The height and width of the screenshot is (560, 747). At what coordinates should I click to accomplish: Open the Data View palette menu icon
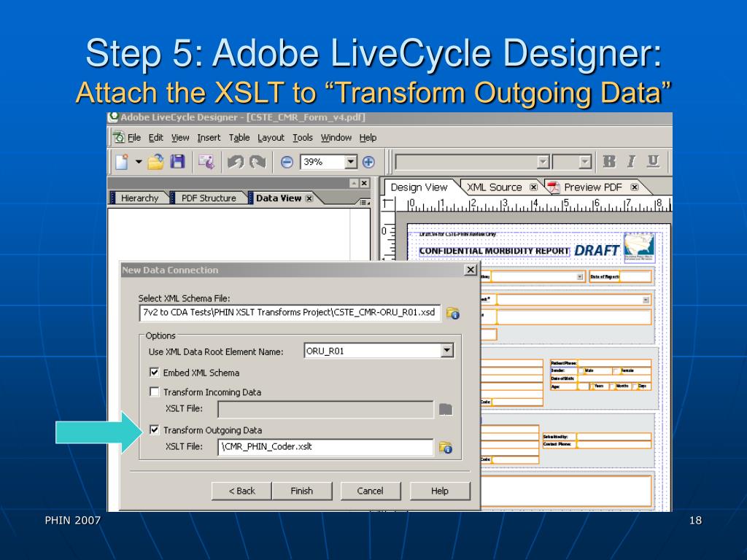click(x=364, y=203)
